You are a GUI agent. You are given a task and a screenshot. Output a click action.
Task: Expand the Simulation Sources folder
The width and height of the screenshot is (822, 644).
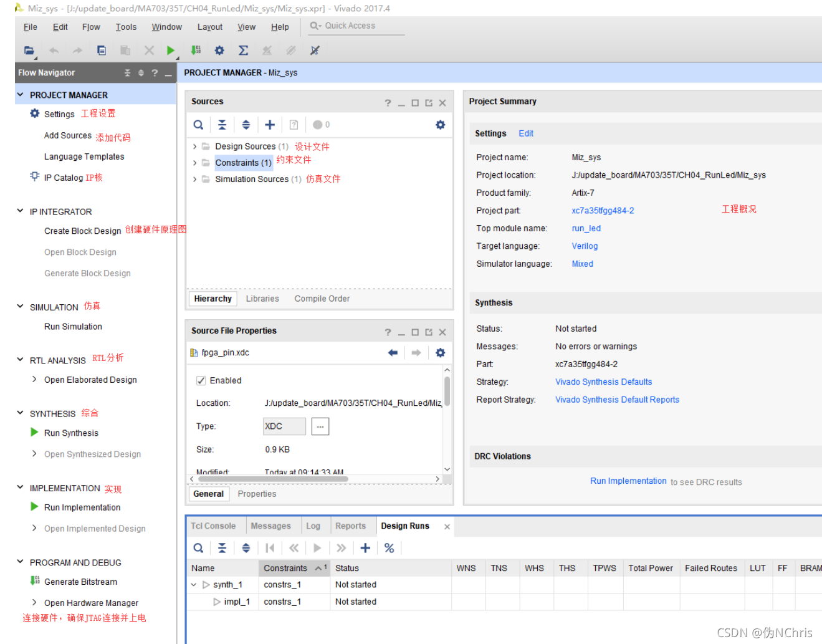coord(194,180)
